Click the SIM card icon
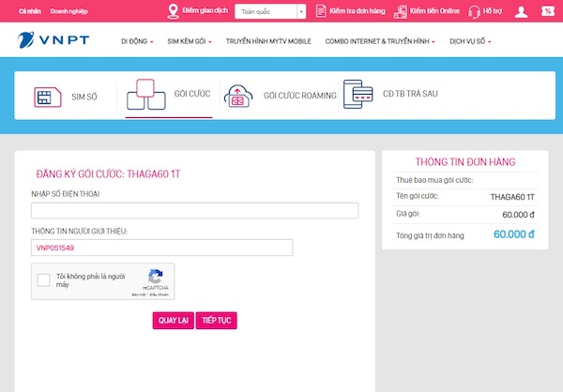 click(48, 97)
